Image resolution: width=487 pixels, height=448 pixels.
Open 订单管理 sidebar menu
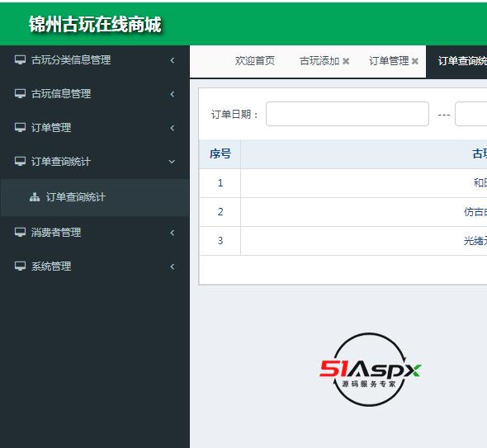(x=94, y=128)
